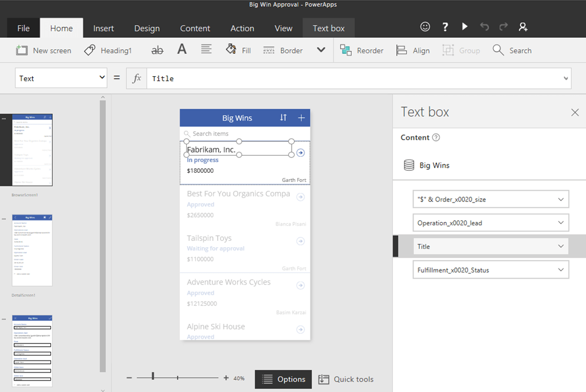
Task: Select the In progress status text
Action: coord(203,160)
